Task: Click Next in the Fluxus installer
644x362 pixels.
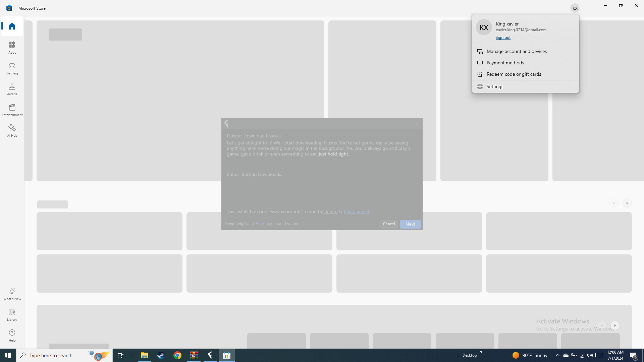Action: (x=410, y=224)
